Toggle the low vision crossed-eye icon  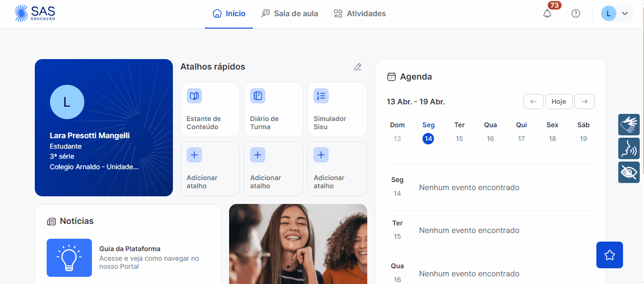tap(629, 172)
